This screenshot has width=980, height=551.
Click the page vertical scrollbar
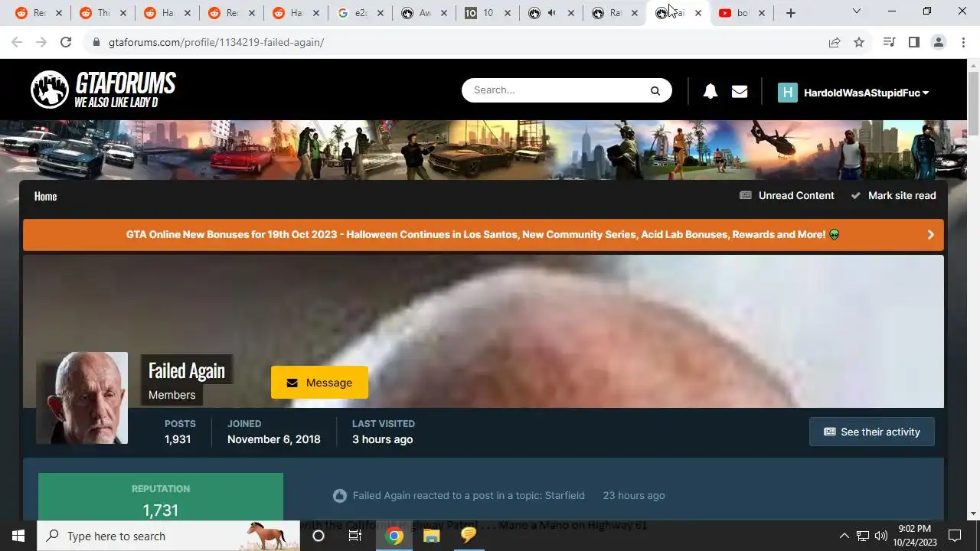(x=974, y=103)
